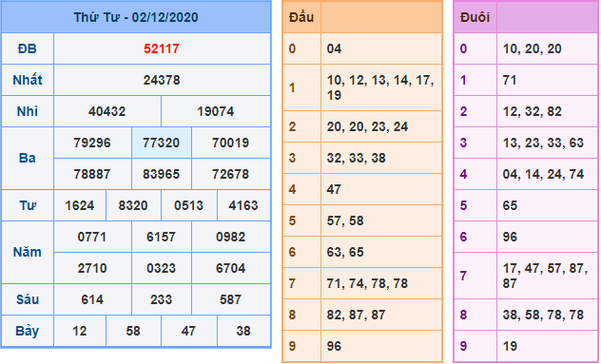Click row index 5 in the Đầu table

click(x=293, y=221)
